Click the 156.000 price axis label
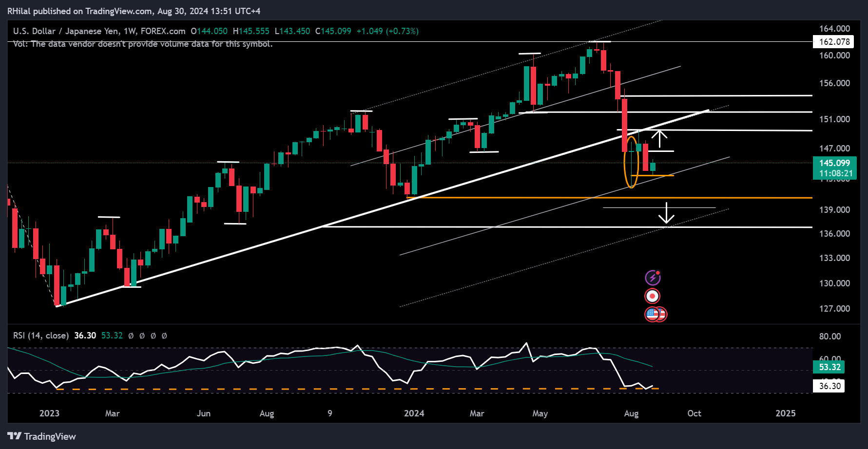The image size is (868, 449). (834, 83)
